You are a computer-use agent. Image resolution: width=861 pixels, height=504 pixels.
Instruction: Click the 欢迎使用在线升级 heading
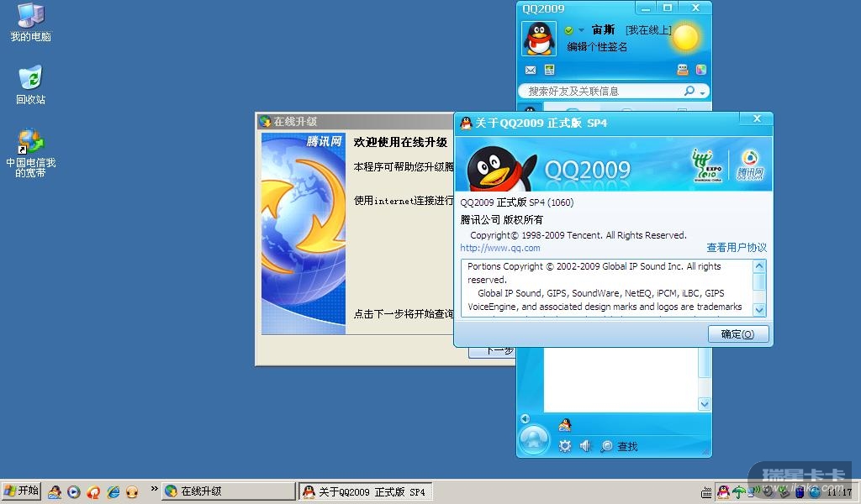[401, 142]
